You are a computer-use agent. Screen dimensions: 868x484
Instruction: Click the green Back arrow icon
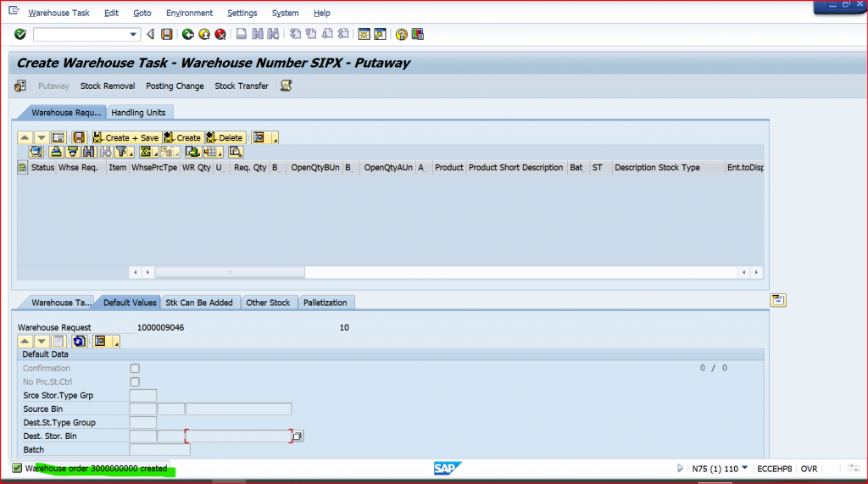point(187,35)
